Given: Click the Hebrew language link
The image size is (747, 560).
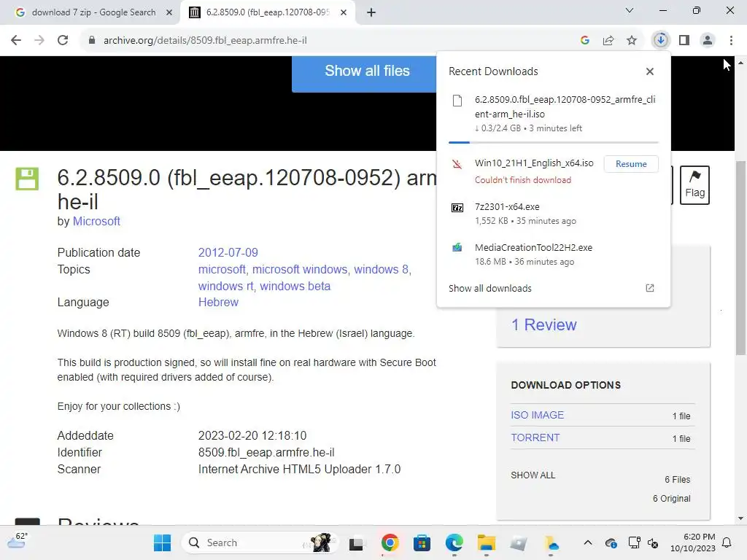Looking at the screenshot, I should (x=218, y=303).
